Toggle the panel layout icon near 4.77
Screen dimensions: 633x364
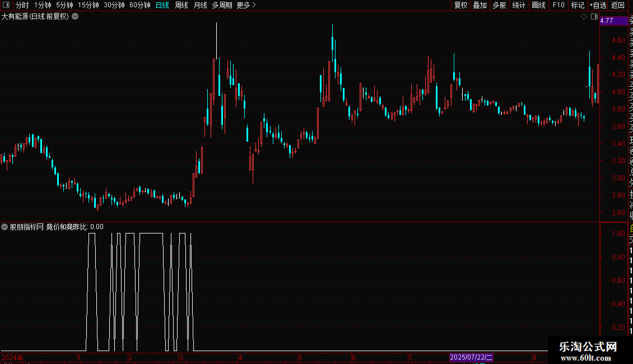(594, 17)
